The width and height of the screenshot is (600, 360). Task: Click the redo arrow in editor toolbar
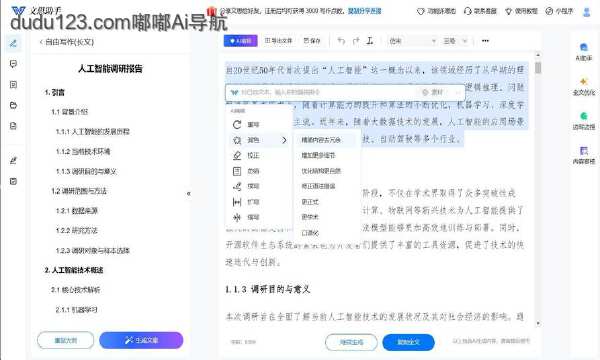point(356,41)
